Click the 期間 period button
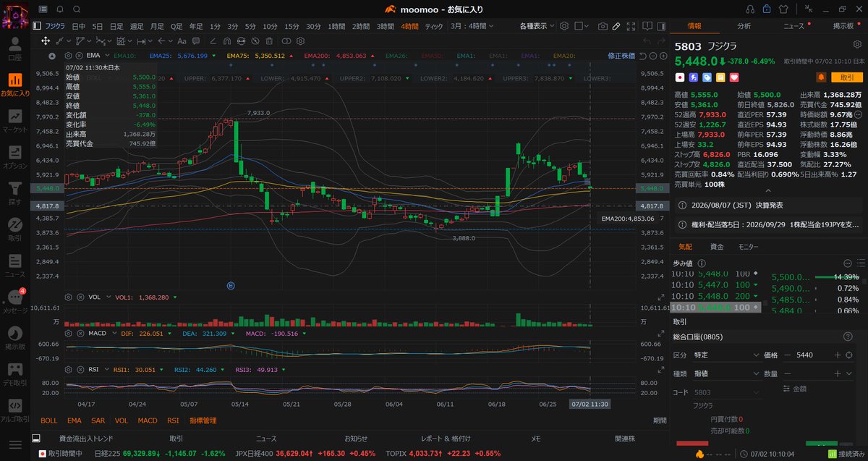 660,420
